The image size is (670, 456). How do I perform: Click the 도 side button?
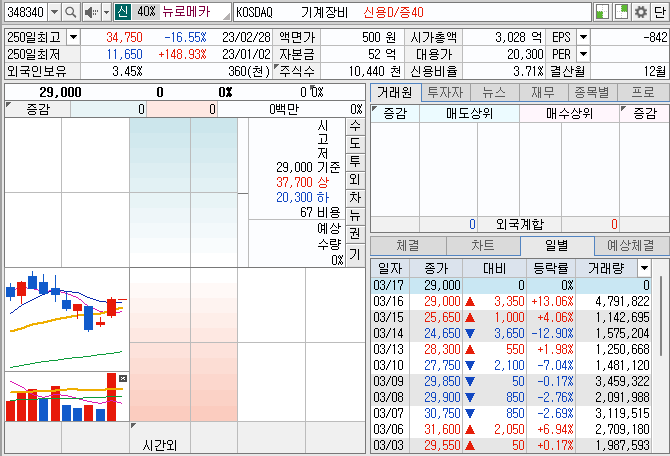355,143
